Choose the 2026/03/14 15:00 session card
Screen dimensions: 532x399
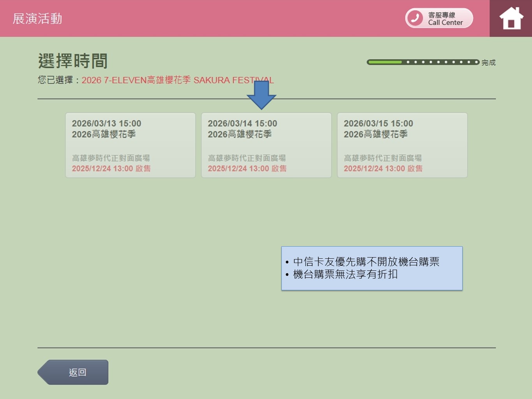click(x=266, y=145)
